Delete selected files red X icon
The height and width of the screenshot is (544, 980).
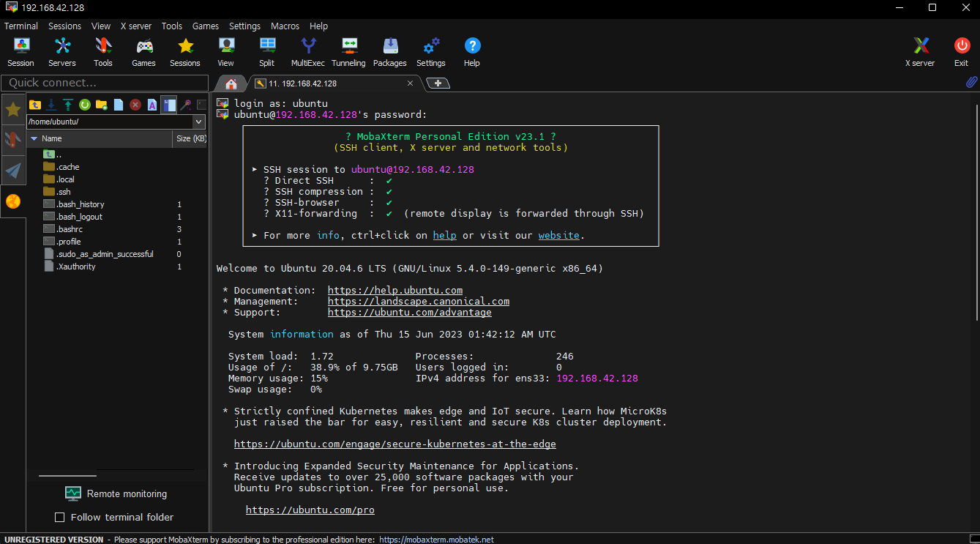(135, 105)
